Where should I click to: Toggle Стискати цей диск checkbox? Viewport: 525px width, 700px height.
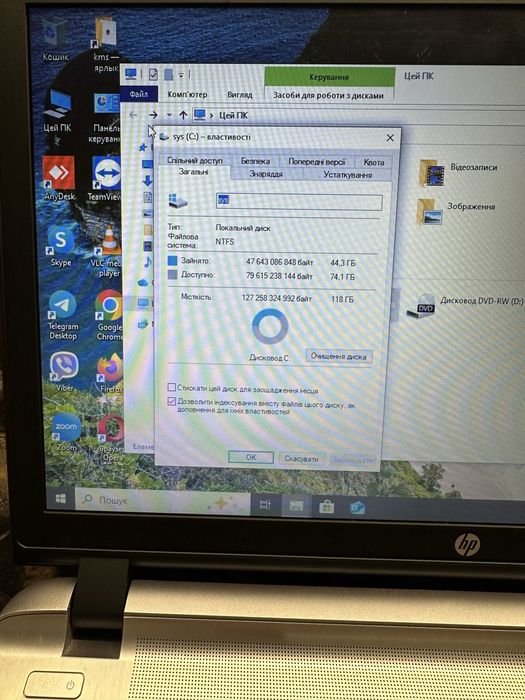(x=171, y=387)
